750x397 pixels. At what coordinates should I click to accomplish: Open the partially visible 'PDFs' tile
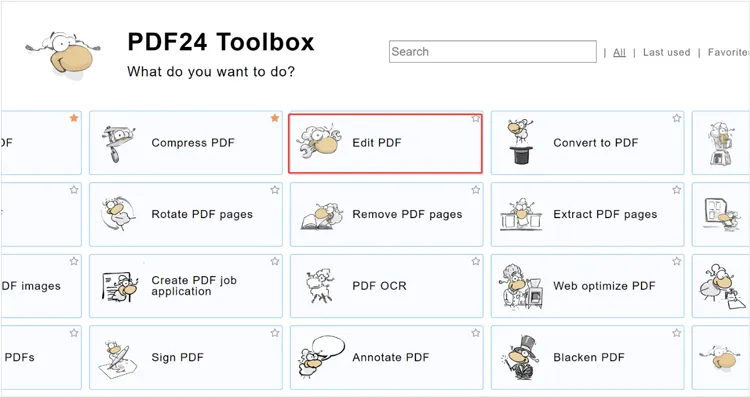[41, 357]
